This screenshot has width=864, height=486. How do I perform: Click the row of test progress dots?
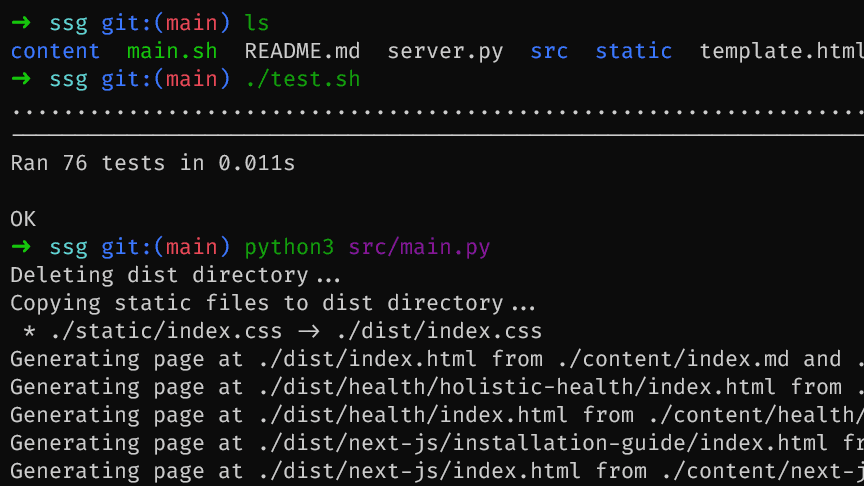[432, 109]
